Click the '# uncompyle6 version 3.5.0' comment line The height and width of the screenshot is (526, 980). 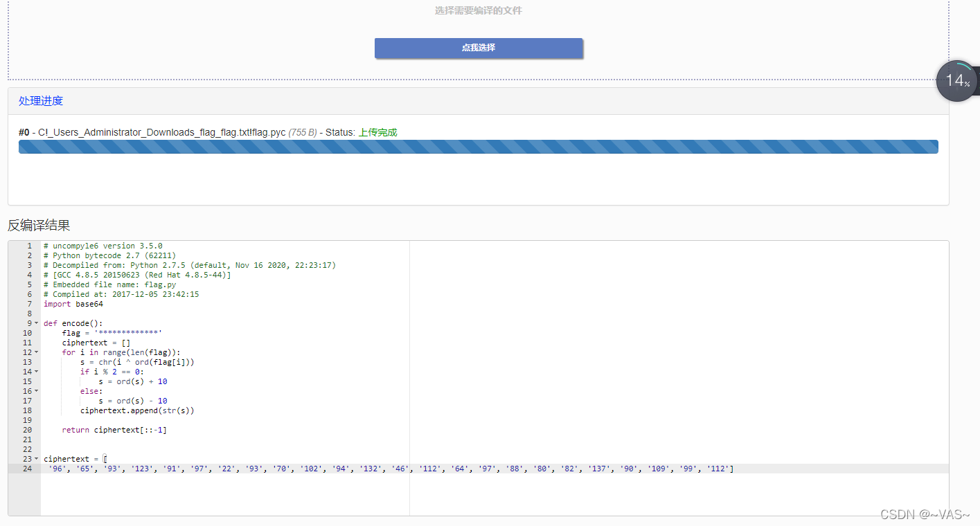[103, 246]
